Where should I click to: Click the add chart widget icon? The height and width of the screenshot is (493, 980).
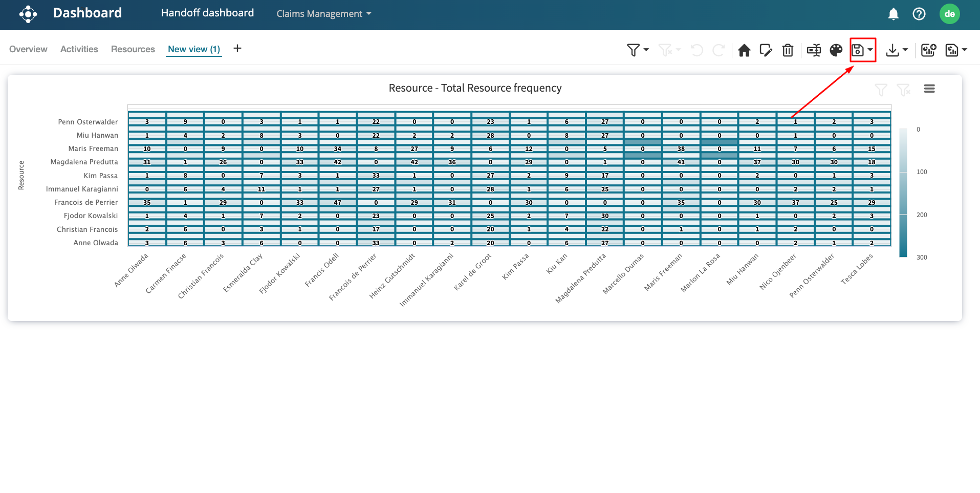coord(928,50)
